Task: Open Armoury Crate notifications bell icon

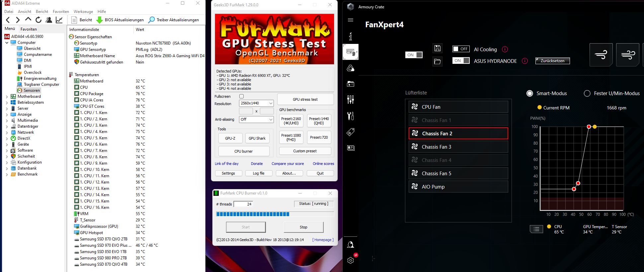Action: pyautogui.click(x=351, y=245)
